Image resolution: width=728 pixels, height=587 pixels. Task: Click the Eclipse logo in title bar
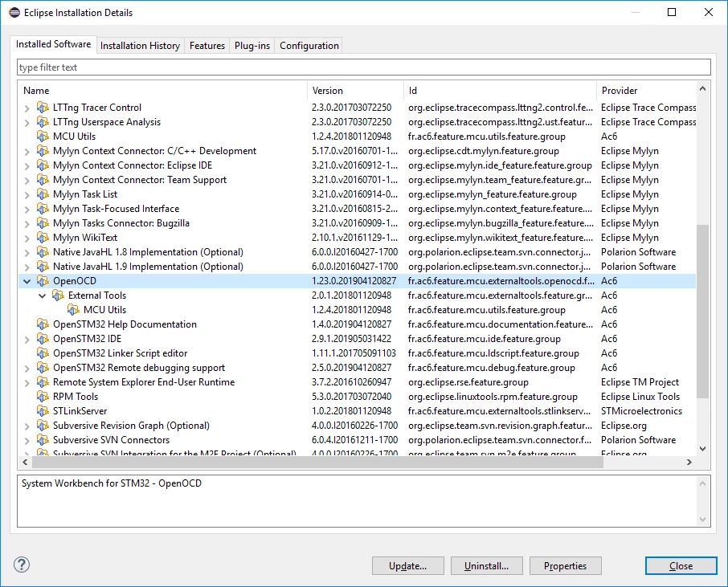tap(14, 13)
